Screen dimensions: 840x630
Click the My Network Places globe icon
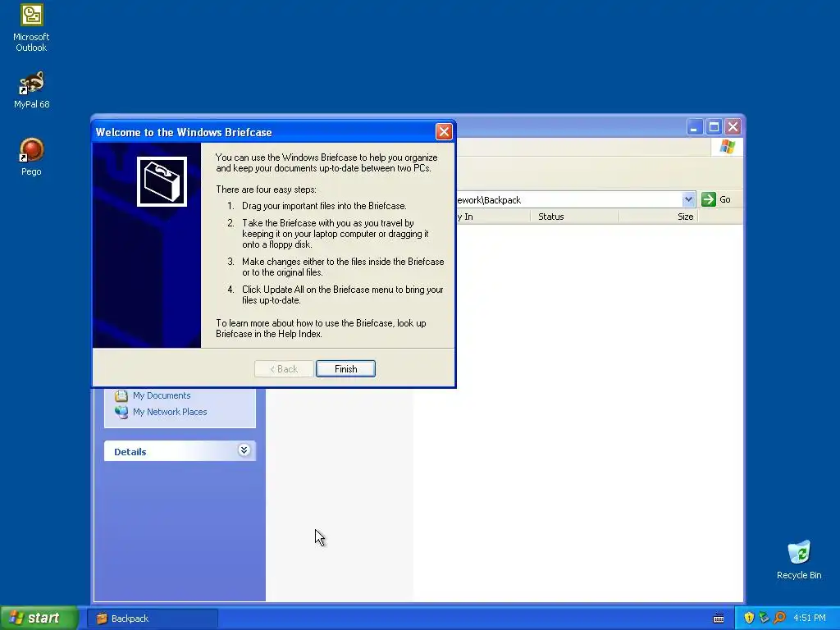coord(121,412)
